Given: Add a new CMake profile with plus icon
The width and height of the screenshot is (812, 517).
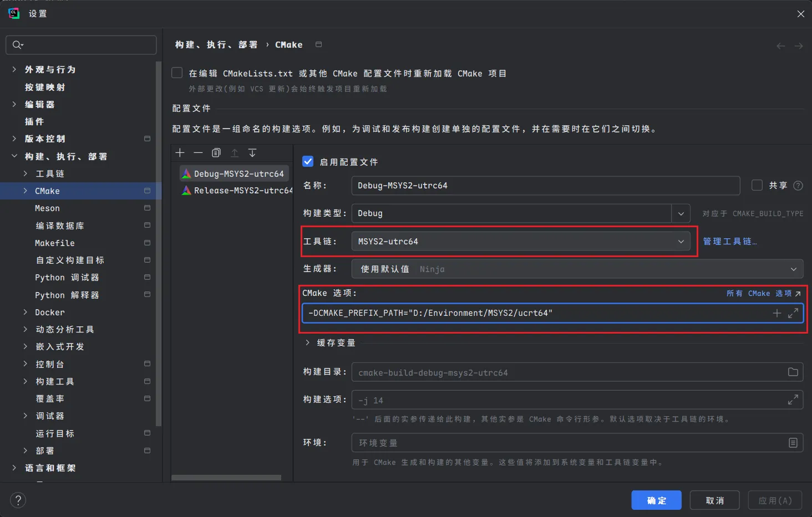Looking at the screenshot, I should point(180,152).
